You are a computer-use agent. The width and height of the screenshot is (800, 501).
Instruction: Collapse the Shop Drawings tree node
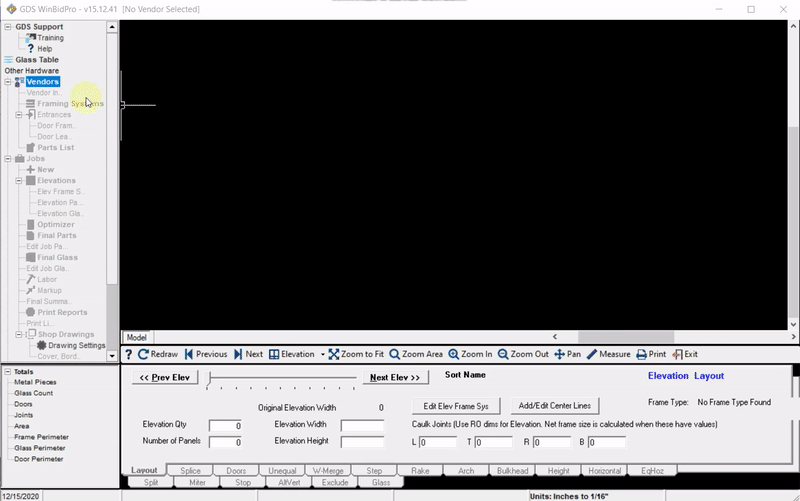coord(19,335)
